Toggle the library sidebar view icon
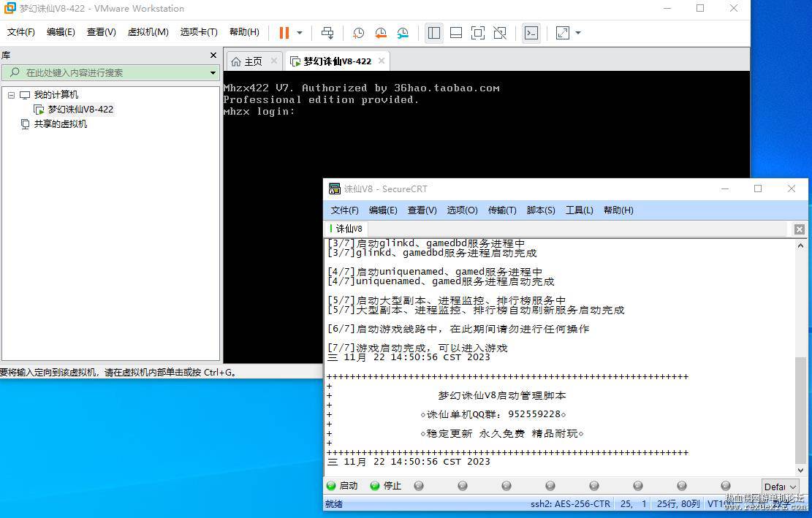The image size is (812, 518). point(434,33)
